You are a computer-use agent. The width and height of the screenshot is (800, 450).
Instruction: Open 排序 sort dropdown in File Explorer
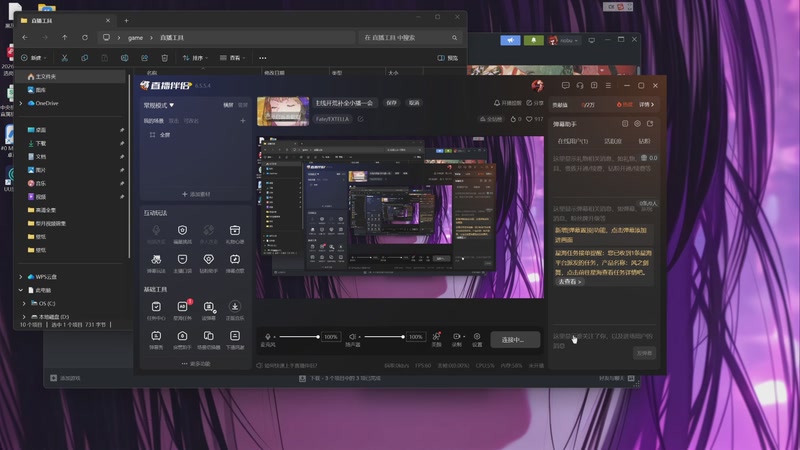(195, 58)
